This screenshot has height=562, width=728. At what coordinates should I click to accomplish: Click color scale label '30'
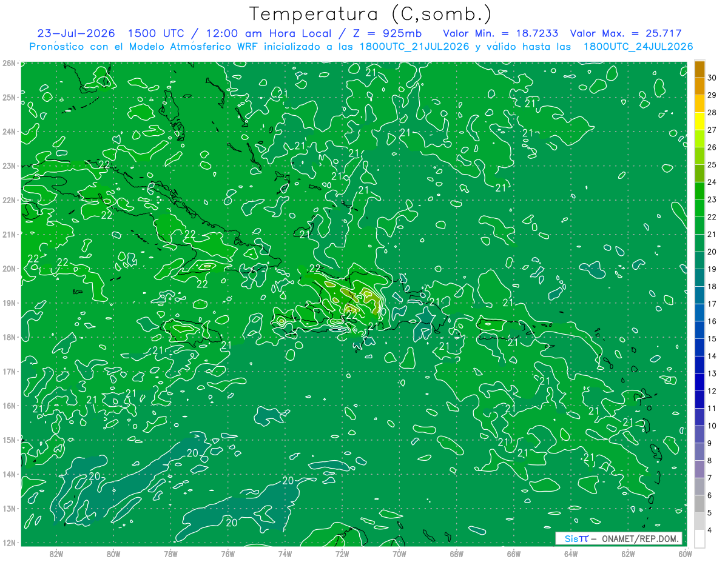[x=712, y=78]
